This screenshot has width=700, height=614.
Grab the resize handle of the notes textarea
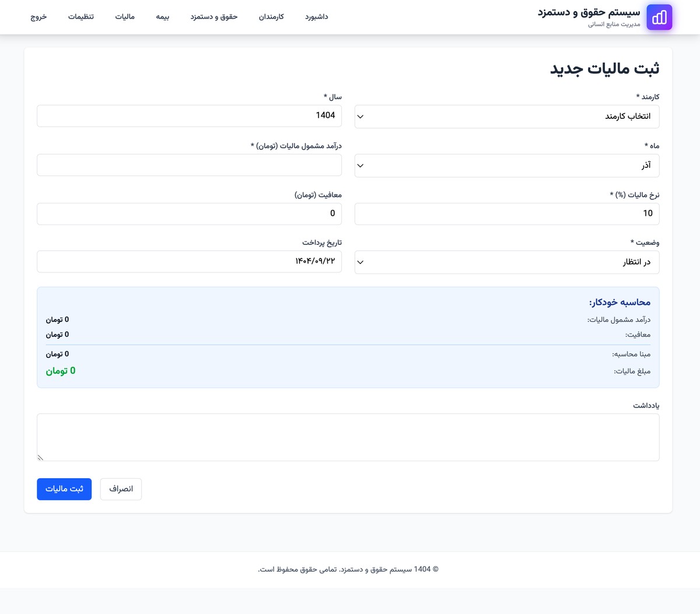pos(40,458)
